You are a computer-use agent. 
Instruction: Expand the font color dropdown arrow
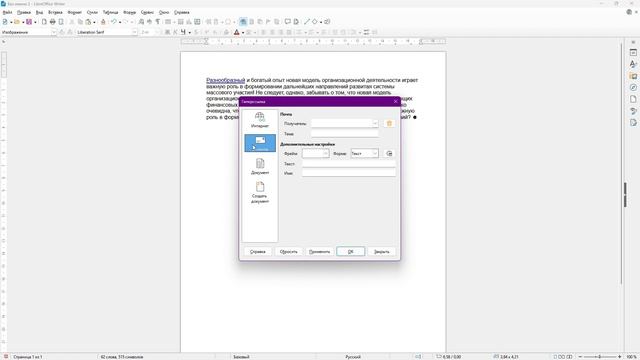(x=243, y=33)
